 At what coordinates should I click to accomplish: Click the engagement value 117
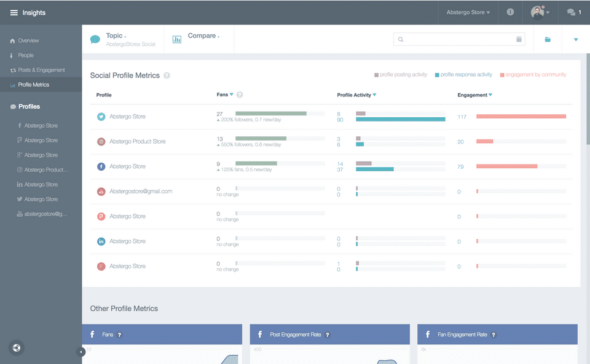(462, 117)
